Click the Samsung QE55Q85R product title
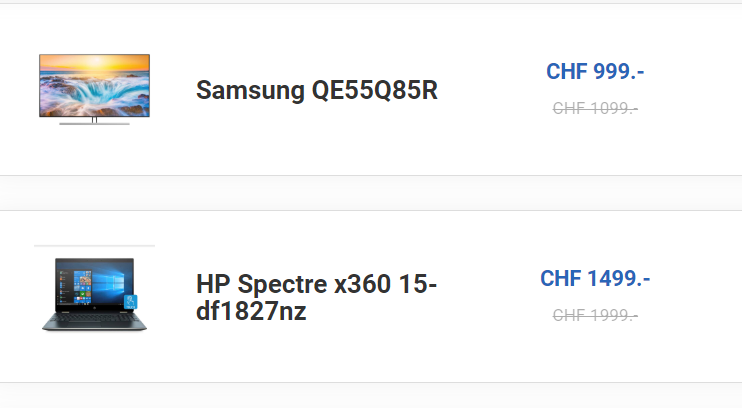The height and width of the screenshot is (408, 742). click(317, 90)
